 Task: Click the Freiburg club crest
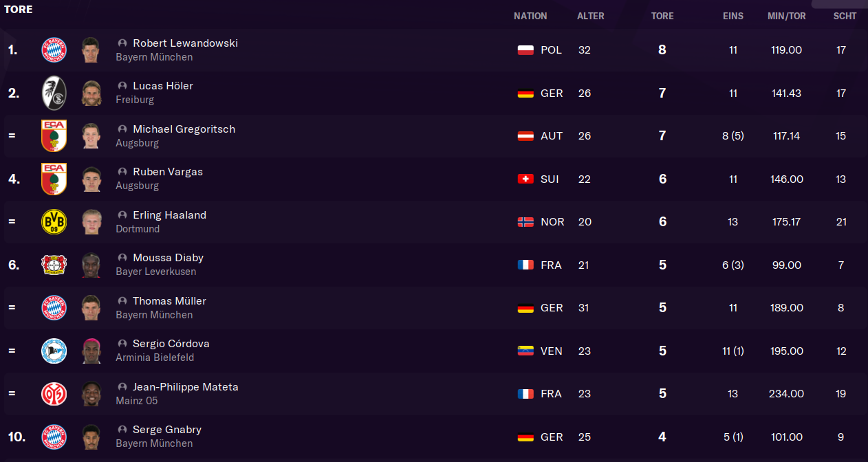click(x=54, y=93)
